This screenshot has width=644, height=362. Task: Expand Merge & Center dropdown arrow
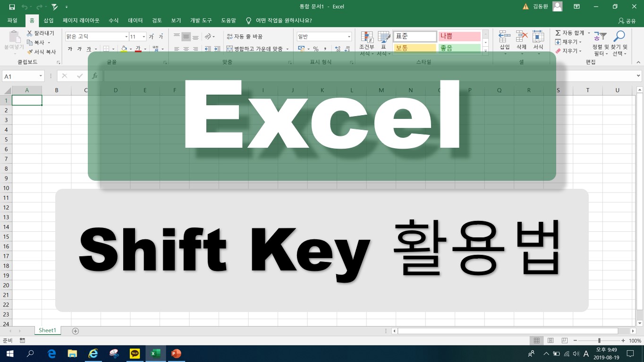tap(287, 49)
